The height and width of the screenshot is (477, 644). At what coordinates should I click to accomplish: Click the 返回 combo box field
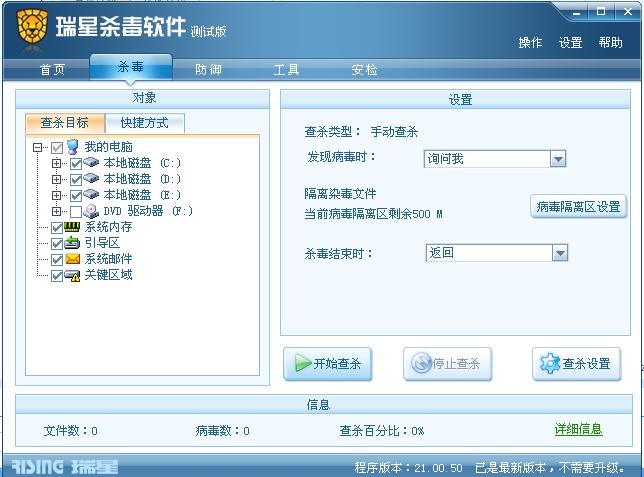pos(497,253)
